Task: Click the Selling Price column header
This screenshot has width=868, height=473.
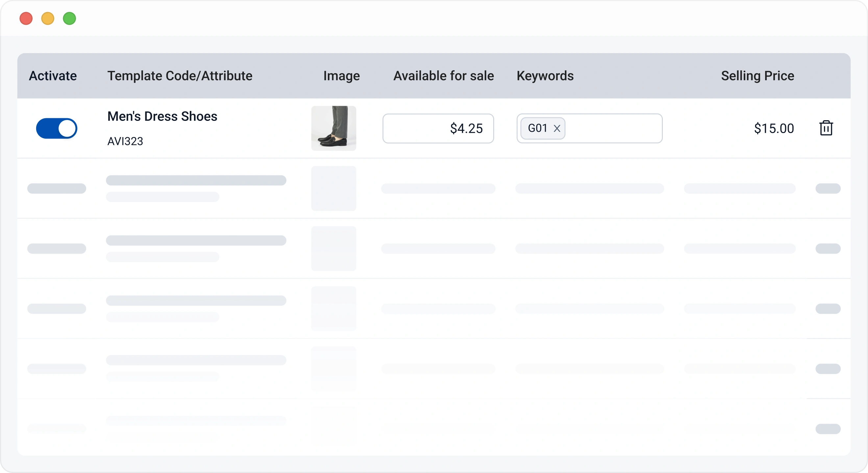Action: pyautogui.click(x=757, y=76)
